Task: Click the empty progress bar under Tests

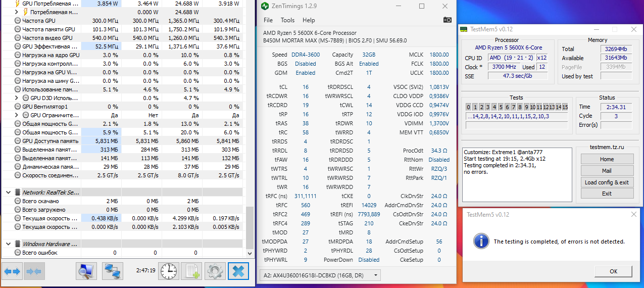Action: click(517, 125)
